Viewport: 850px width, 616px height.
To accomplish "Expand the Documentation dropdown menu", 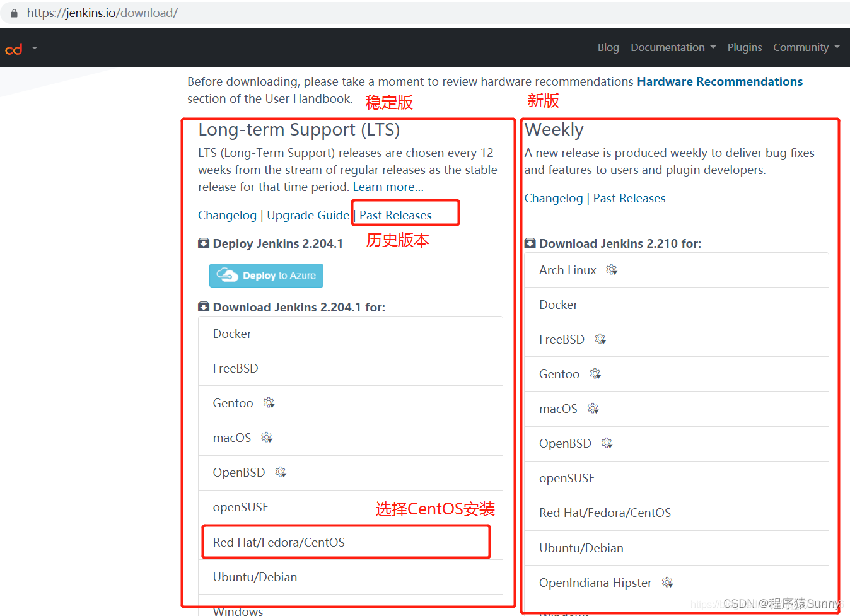I will coord(673,47).
